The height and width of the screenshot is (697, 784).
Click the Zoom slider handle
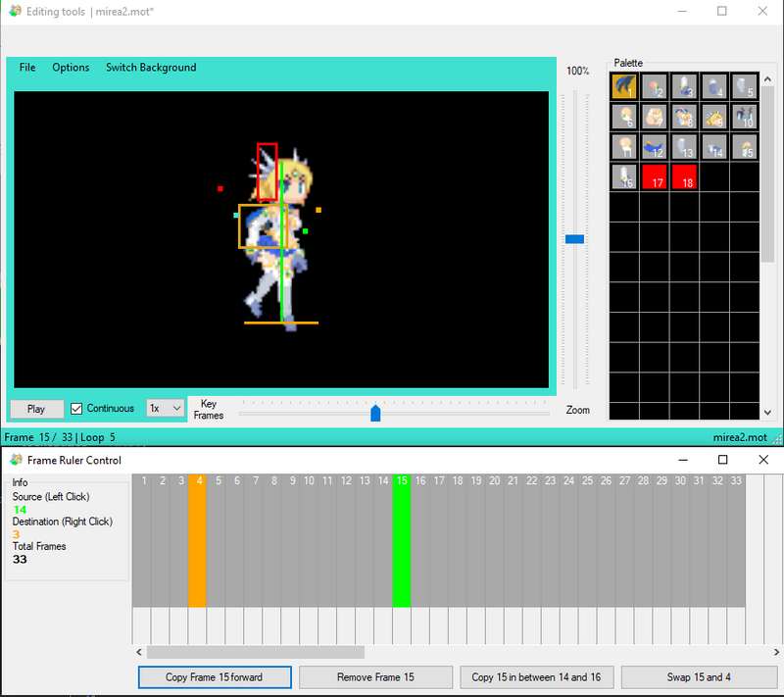pyautogui.click(x=574, y=239)
